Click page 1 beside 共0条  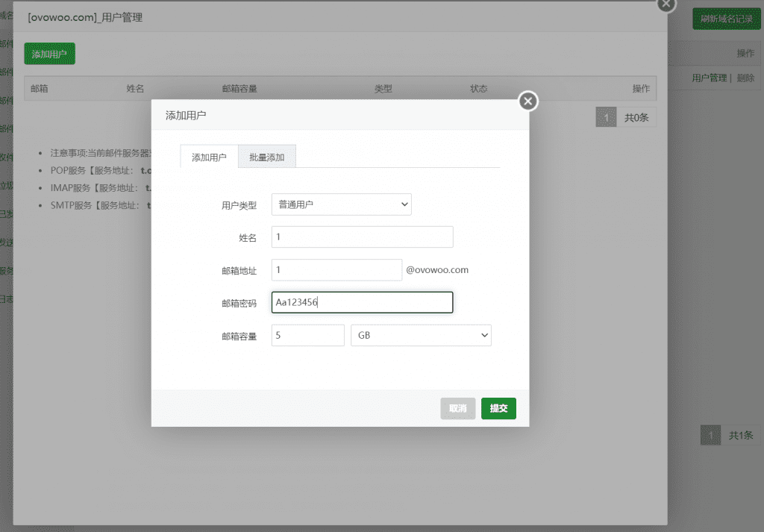[x=606, y=117]
